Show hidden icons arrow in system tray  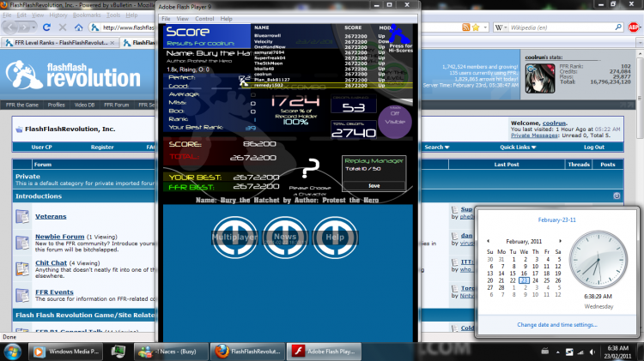pyautogui.click(x=558, y=352)
